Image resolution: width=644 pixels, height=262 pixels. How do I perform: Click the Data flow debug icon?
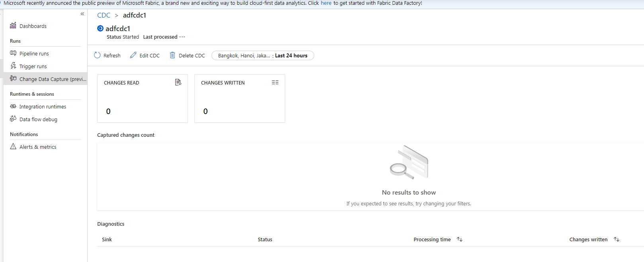[13, 119]
